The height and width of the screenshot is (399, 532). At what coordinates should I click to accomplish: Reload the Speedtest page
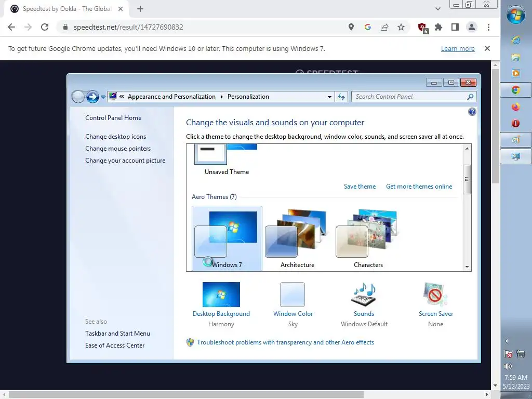pos(45,27)
